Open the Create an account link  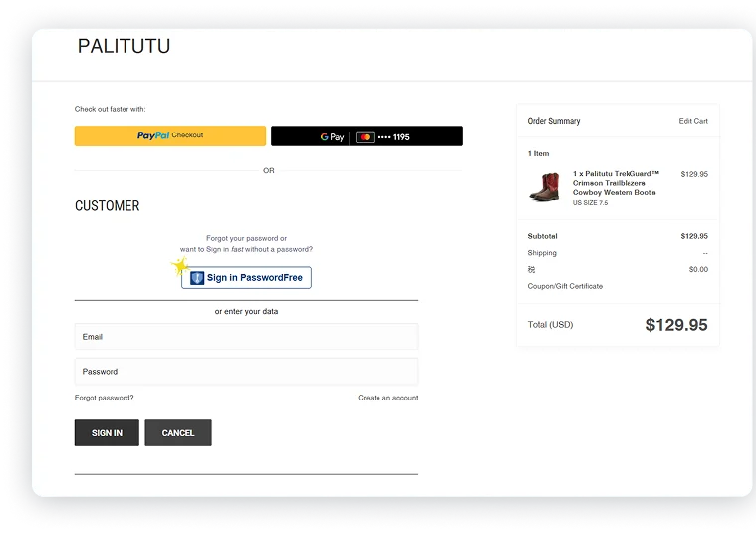pos(388,398)
